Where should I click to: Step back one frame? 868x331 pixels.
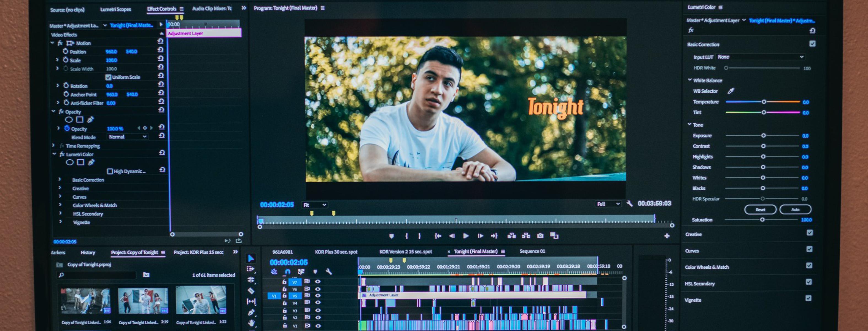tap(452, 236)
